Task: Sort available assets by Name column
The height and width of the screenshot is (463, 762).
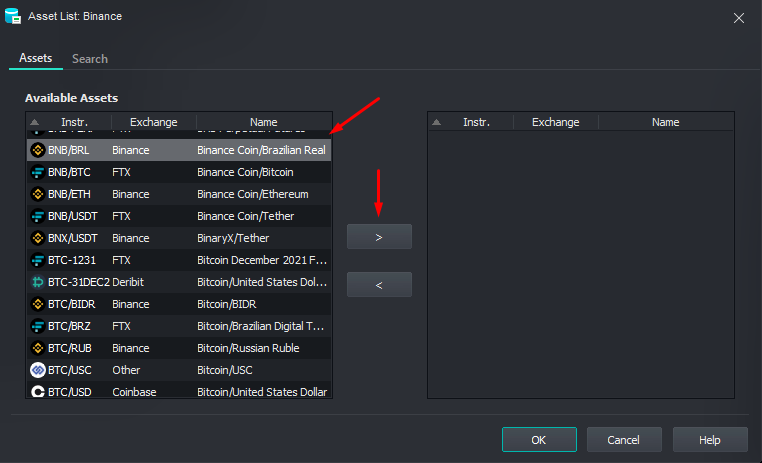Action: [x=264, y=122]
